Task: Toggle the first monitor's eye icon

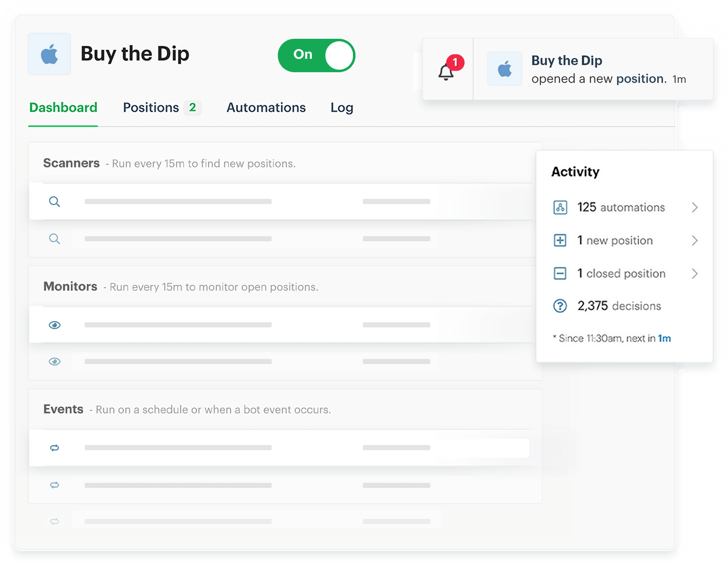Action: click(55, 325)
